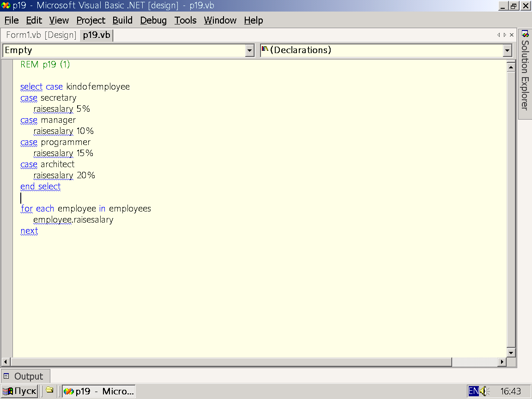
Task: Click the Пуск start button
Action: click(19, 391)
